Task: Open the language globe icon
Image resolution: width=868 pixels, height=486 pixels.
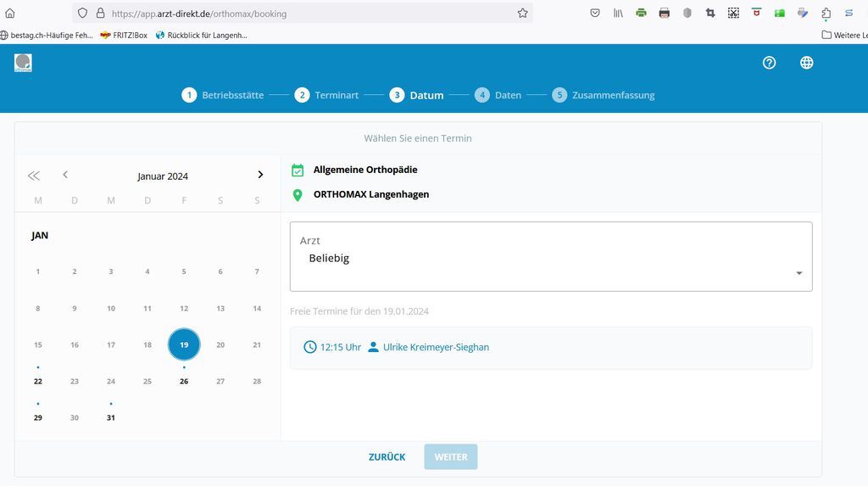Action: pos(806,63)
